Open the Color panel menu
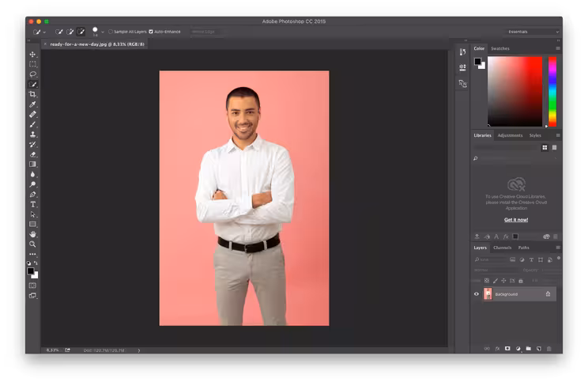The image size is (588, 386). 558,48
